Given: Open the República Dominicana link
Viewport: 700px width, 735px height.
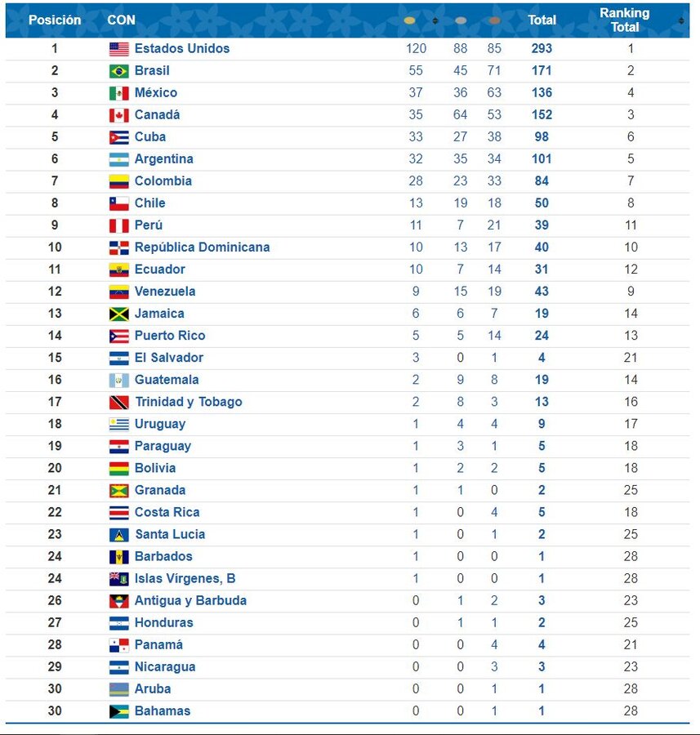Looking at the screenshot, I should [202, 247].
